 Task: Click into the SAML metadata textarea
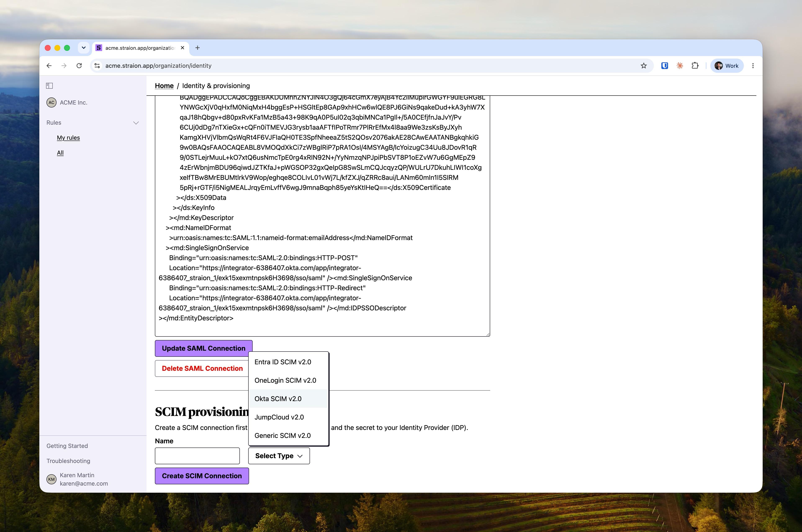[322, 216]
